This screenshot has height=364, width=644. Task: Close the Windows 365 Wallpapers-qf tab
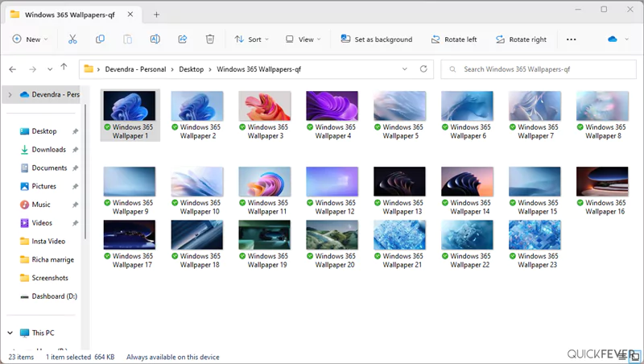coord(130,14)
